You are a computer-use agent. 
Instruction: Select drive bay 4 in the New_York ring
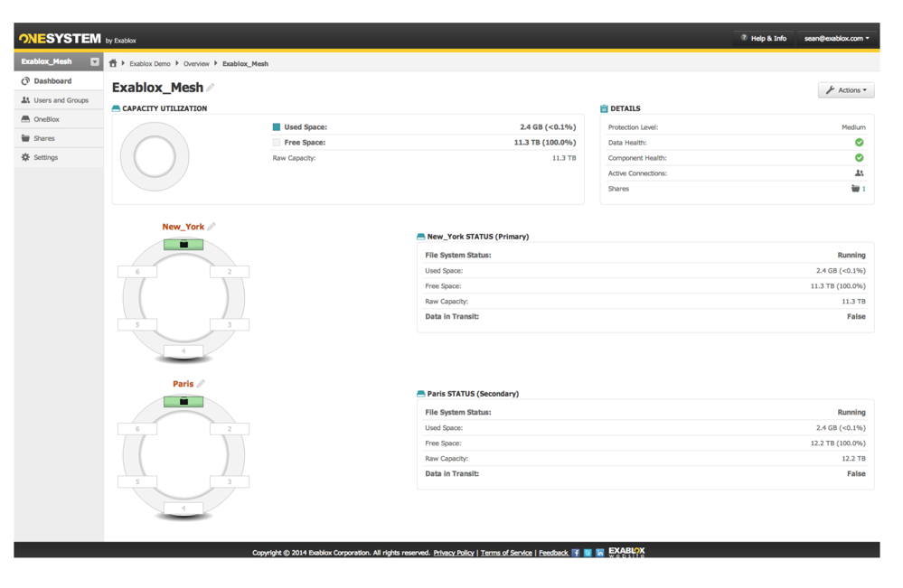click(x=183, y=350)
